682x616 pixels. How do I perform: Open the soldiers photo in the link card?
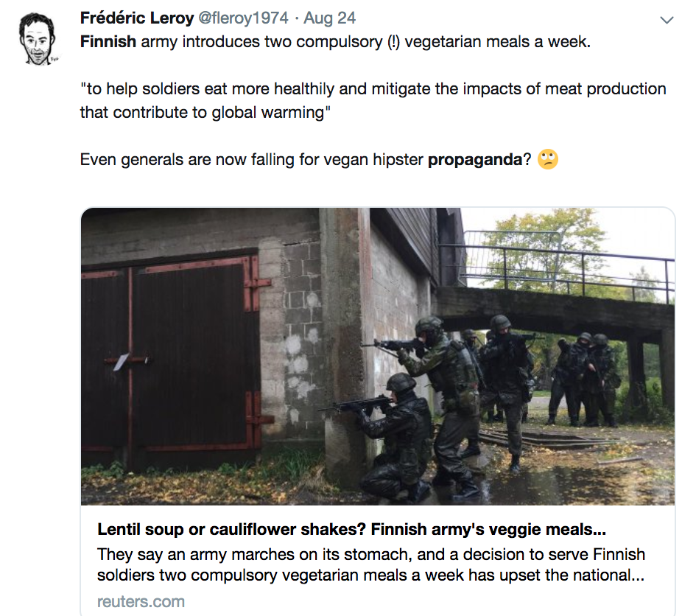(377, 356)
